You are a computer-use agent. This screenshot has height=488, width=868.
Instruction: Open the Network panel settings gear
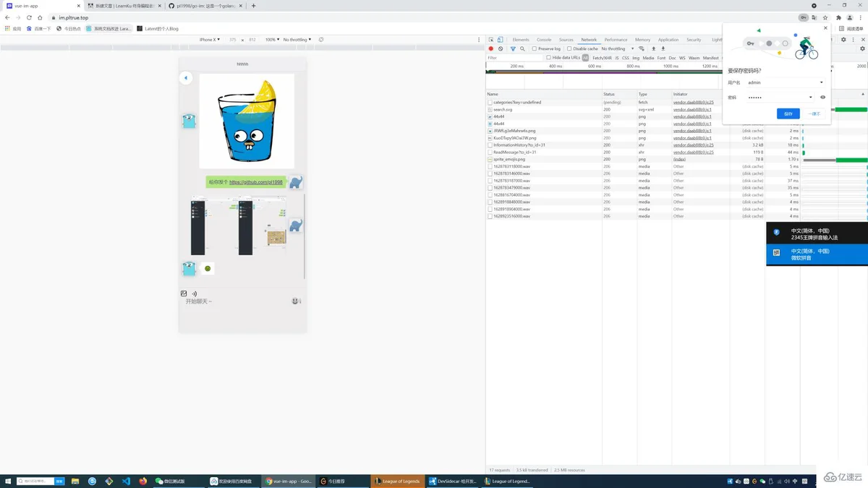863,48
